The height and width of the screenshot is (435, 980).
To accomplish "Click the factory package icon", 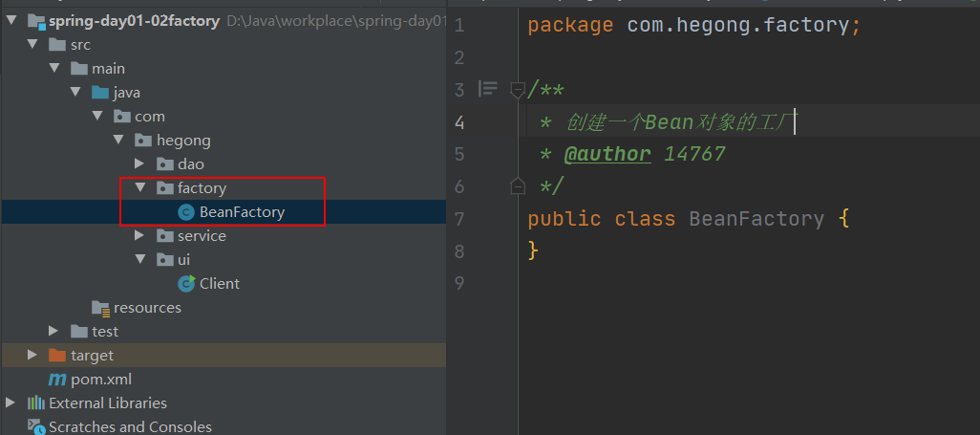I will tap(165, 187).
